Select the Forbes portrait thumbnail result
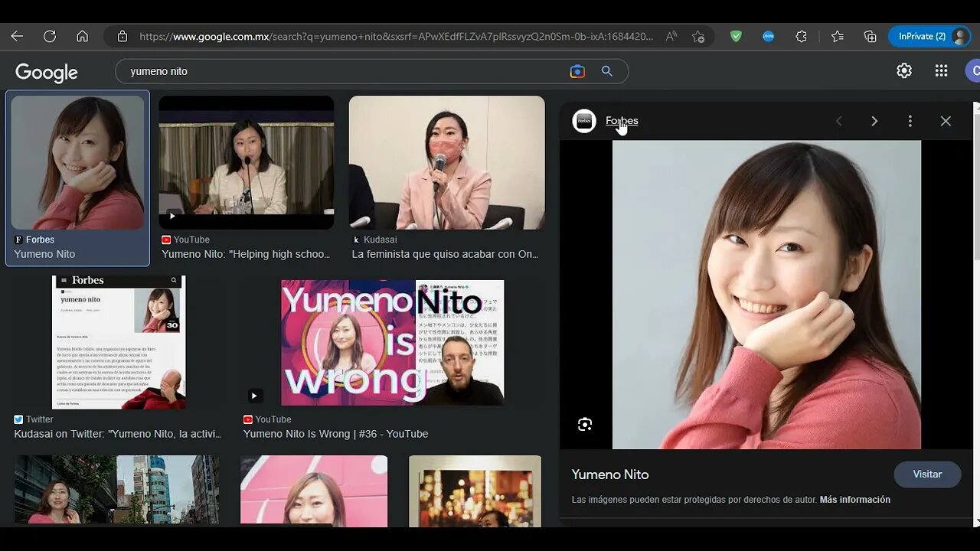980x551 pixels. point(77,162)
